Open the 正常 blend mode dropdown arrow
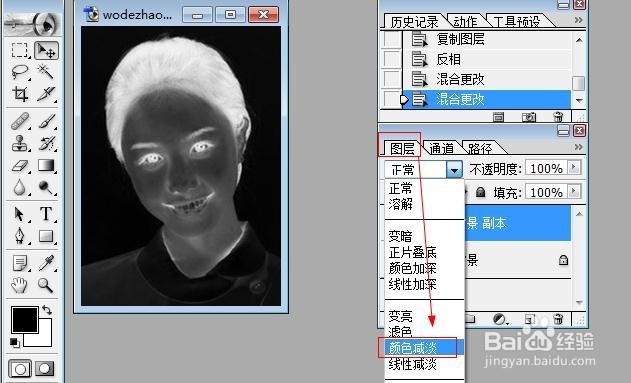 pos(454,170)
